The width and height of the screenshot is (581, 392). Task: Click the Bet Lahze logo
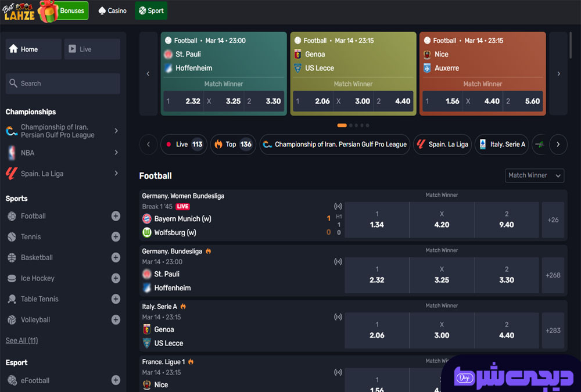pyautogui.click(x=19, y=11)
